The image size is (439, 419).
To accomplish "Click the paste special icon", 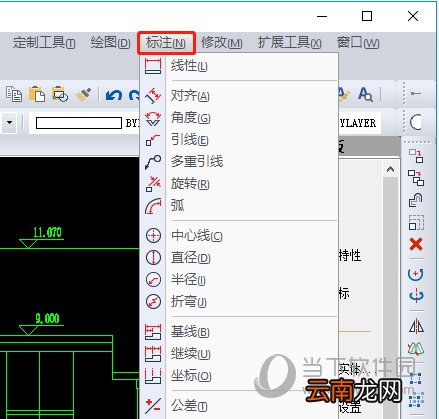I will [x=60, y=94].
